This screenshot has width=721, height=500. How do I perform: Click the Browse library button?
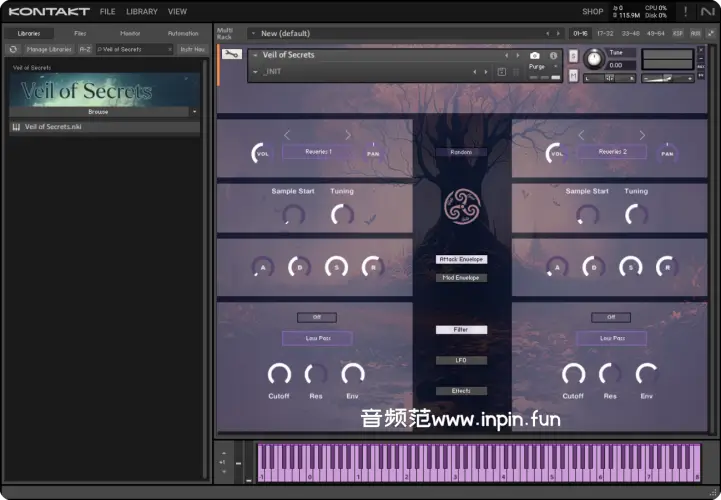point(98,112)
